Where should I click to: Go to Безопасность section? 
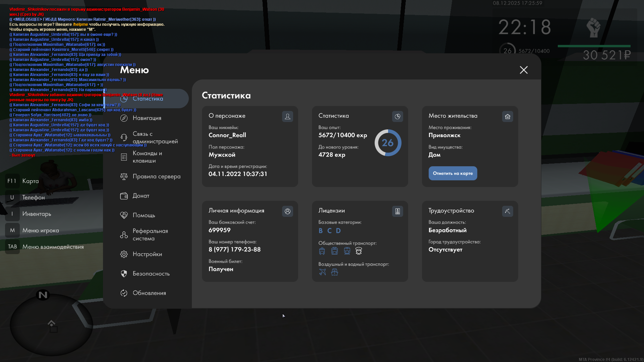[151, 274]
